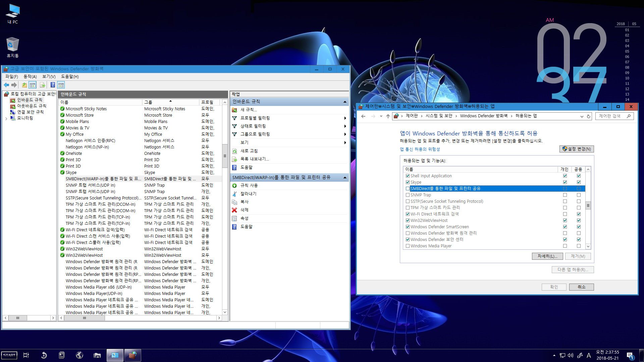Expand the 모니터링 tree node

(x=6, y=118)
